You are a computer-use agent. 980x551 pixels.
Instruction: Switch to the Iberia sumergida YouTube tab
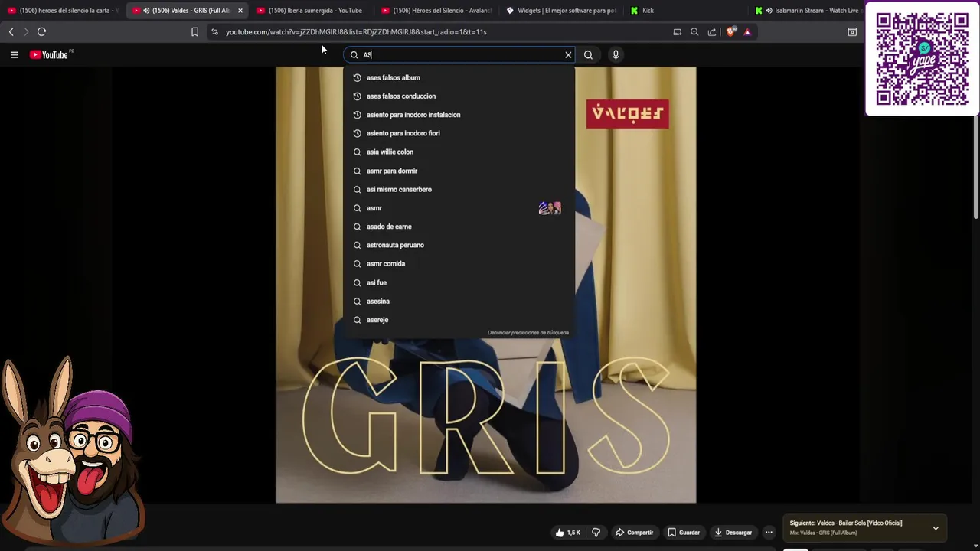coord(310,11)
